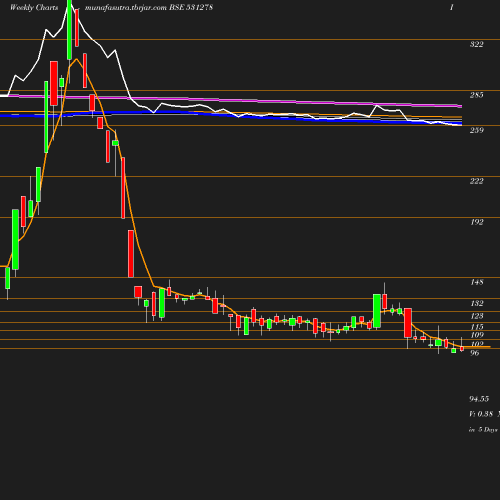
Task: Click the 192 price axis label
Action: pyautogui.click(x=477, y=222)
